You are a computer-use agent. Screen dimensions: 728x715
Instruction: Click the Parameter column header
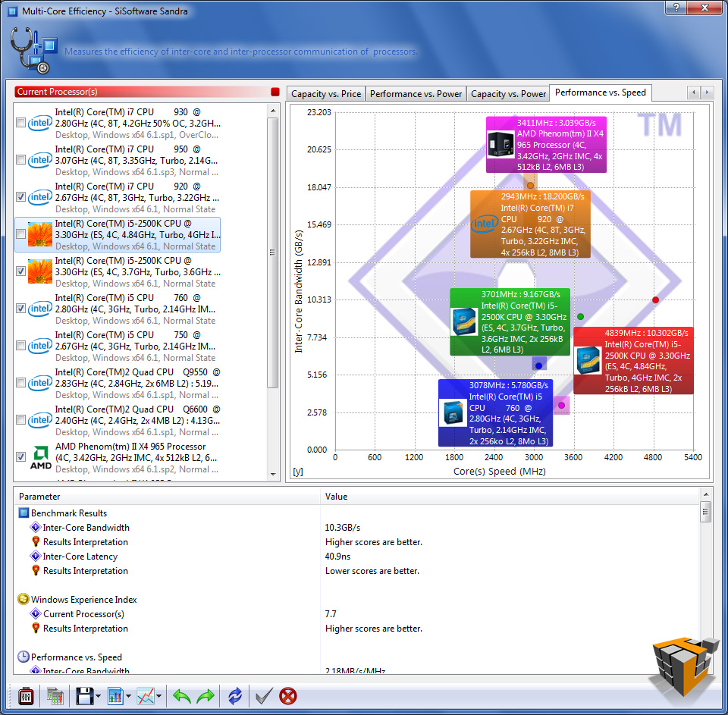coord(167,497)
